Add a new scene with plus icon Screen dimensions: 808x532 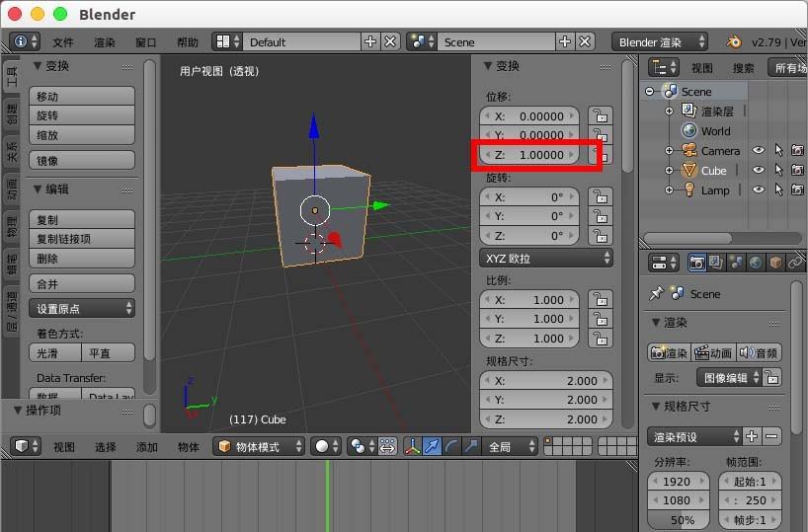(565, 41)
